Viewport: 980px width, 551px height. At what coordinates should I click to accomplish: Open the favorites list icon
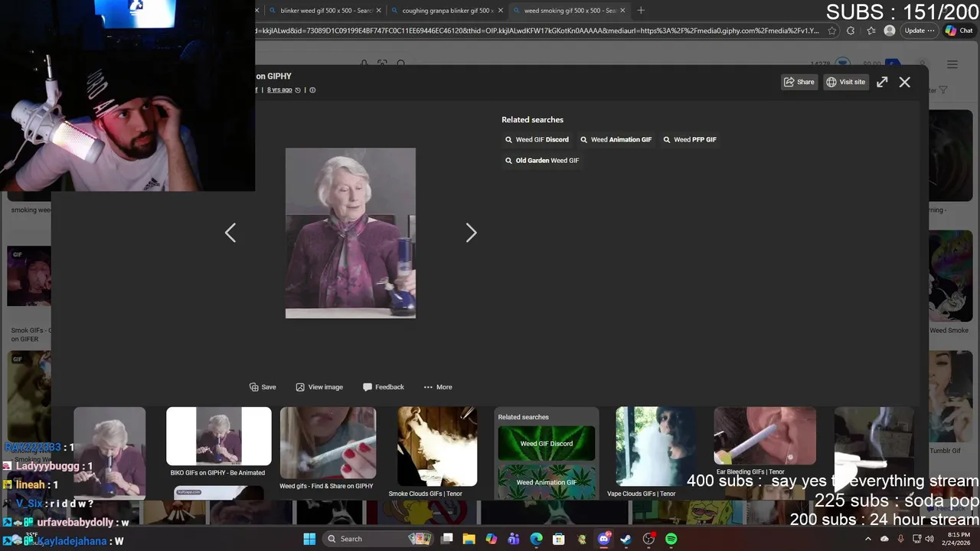click(x=871, y=31)
